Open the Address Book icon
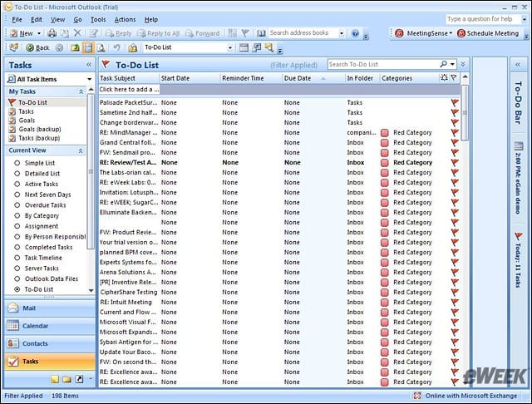This screenshot has height=404, width=532. click(x=261, y=33)
